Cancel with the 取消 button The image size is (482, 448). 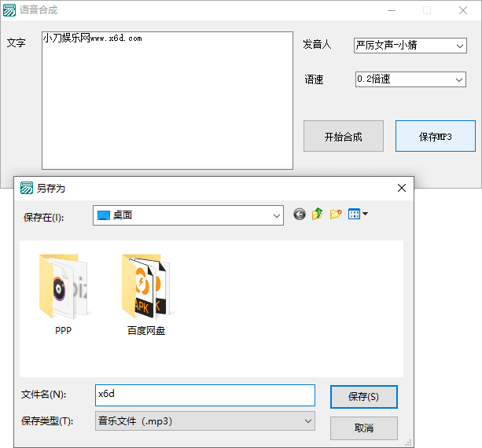tap(363, 428)
